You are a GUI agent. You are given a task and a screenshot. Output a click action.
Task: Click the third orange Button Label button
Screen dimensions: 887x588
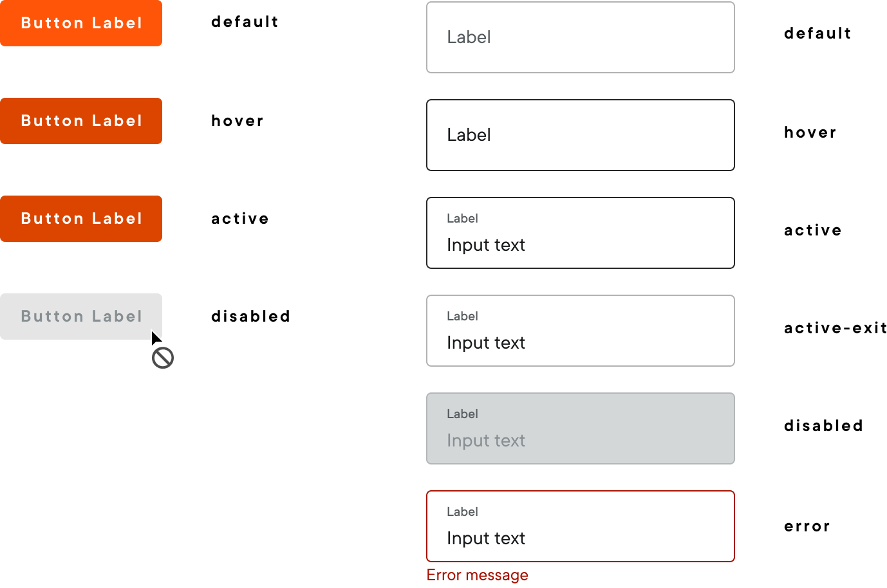(x=81, y=219)
